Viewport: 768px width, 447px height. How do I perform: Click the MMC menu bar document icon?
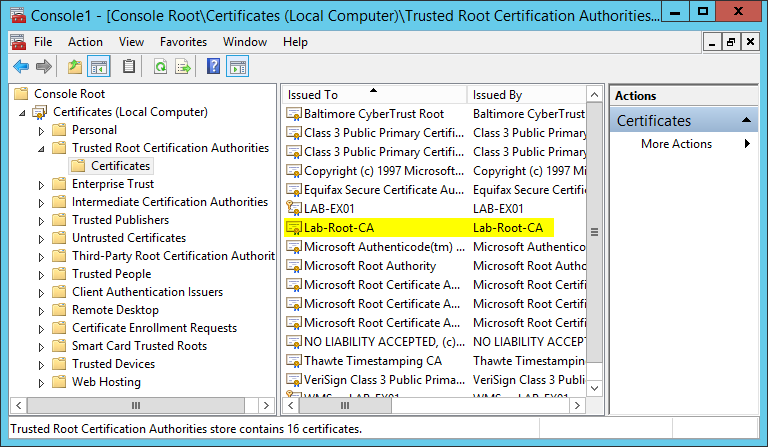[19, 42]
